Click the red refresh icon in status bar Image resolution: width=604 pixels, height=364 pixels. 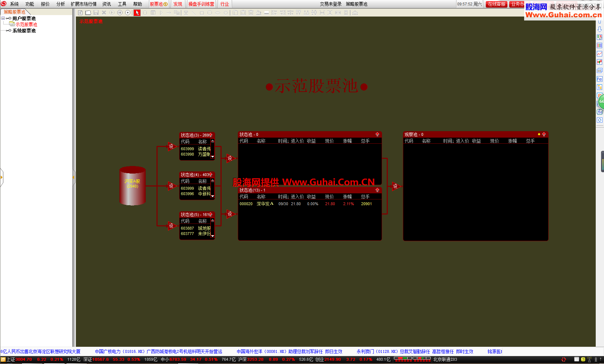click(x=564, y=359)
